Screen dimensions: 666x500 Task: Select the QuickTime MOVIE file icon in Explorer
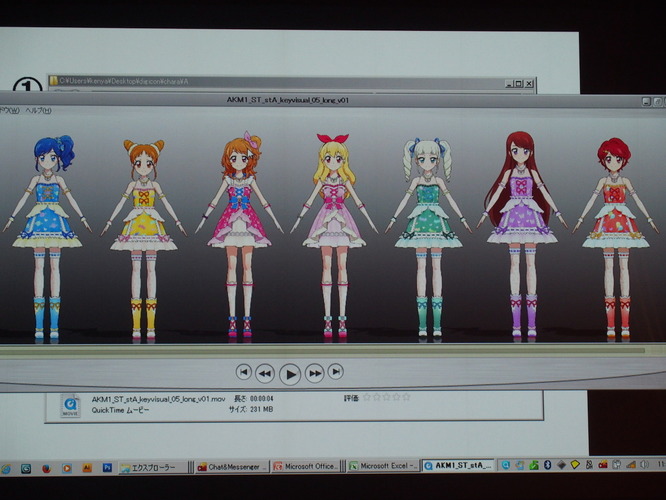70,405
